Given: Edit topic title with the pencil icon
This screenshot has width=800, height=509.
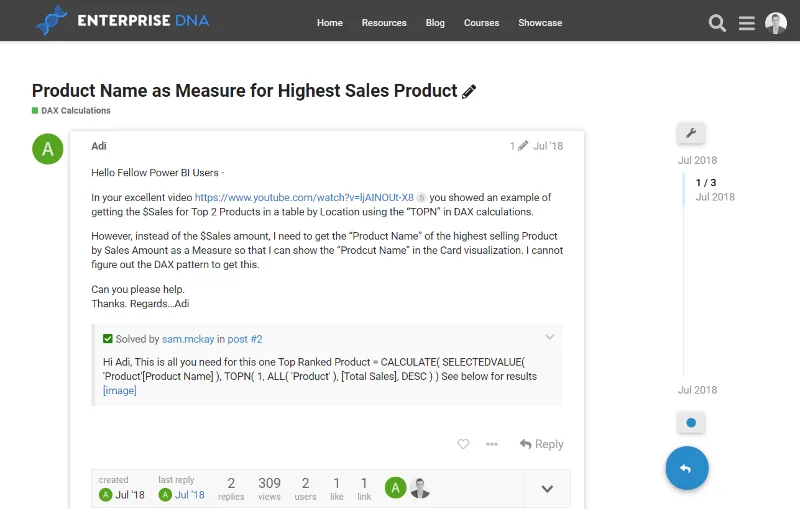Looking at the screenshot, I should click(x=469, y=91).
